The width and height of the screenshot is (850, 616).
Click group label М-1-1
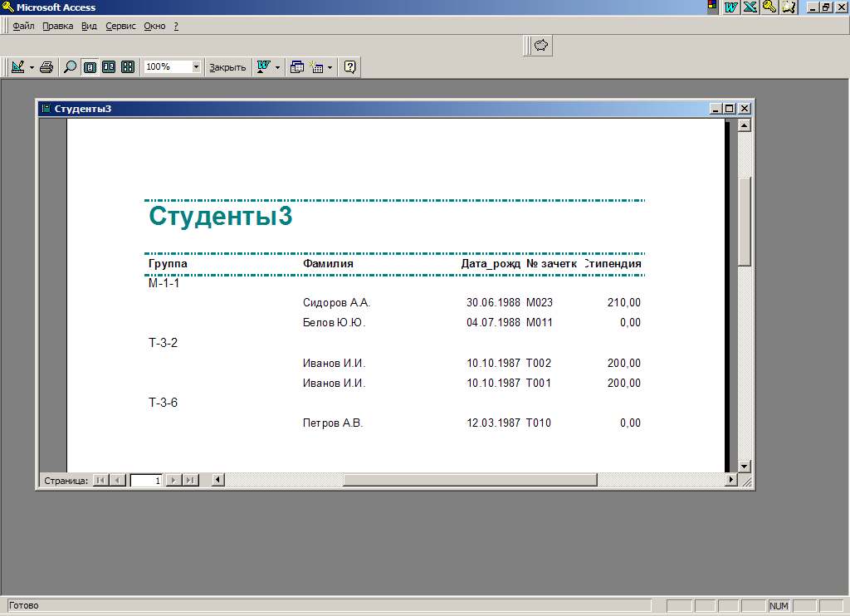click(x=164, y=283)
